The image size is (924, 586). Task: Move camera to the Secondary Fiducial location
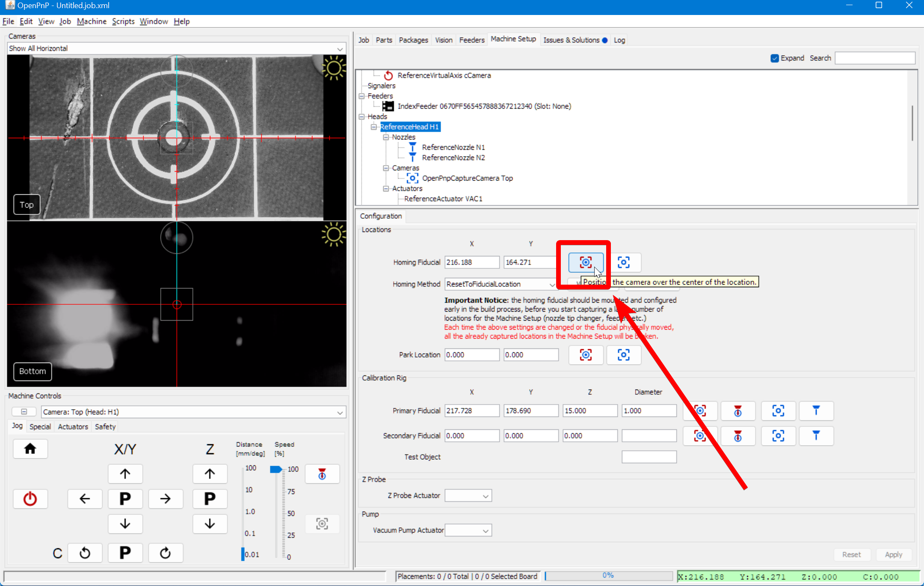coord(700,436)
